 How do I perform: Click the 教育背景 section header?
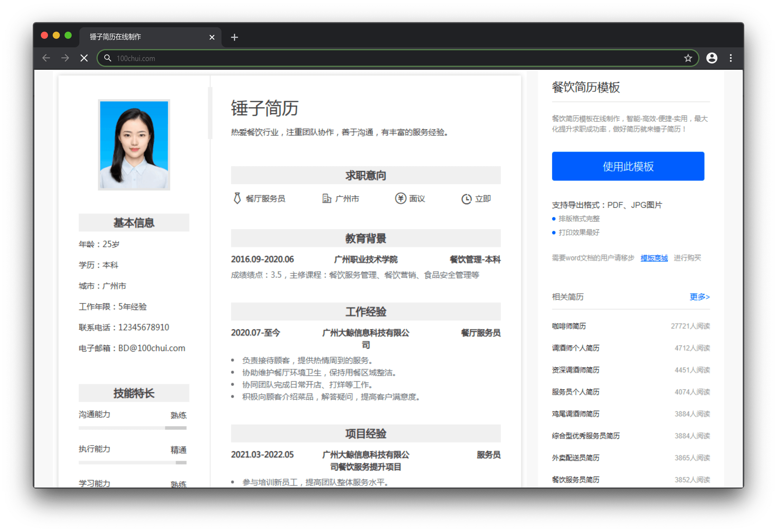click(365, 238)
